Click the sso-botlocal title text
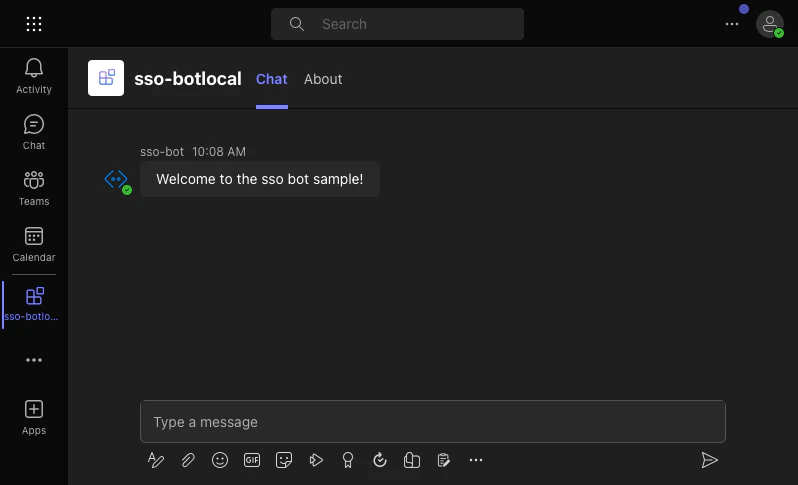This screenshot has width=798, height=485. coord(188,79)
